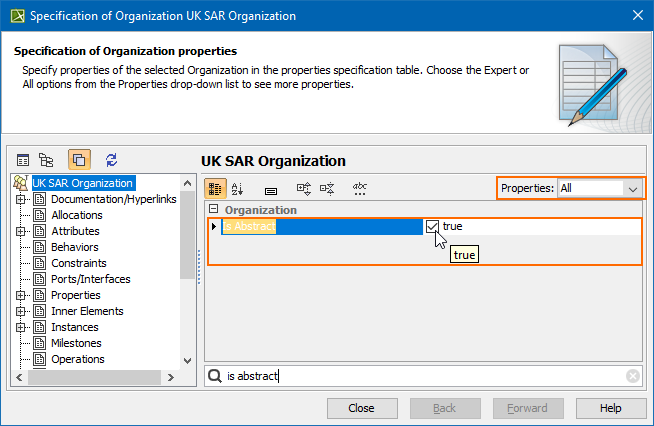The image size is (654, 426).
Task: Select Constraints in the left tree
Action: pyautogui.click(x=80, y=263)
